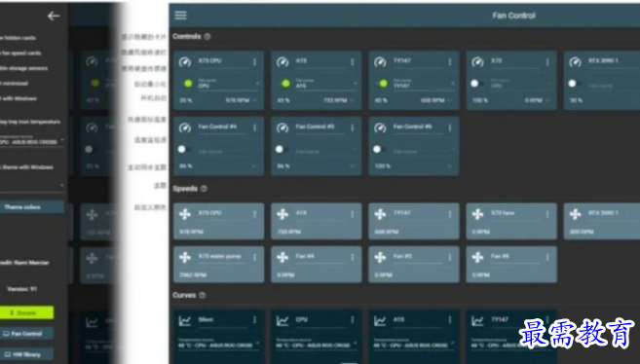Screen dimensions: 640x364
Task: Open Fan Control #6 card options menu
Action: (450, 128)
